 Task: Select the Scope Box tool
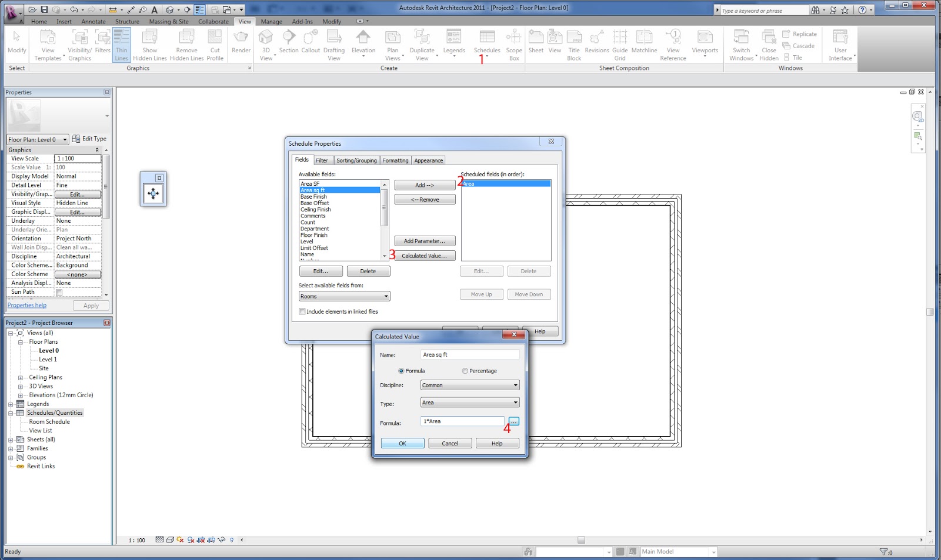point(513,44)
